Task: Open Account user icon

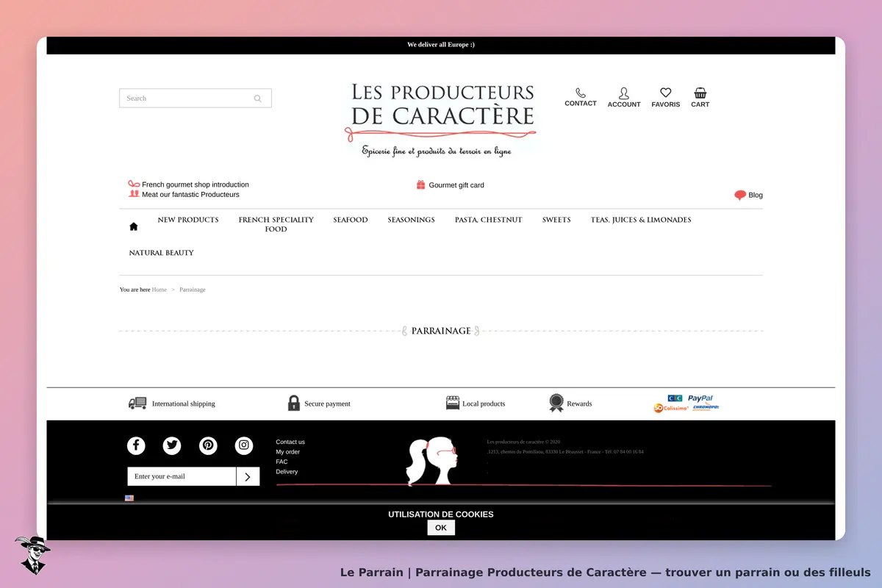Action: click(624, 93)
